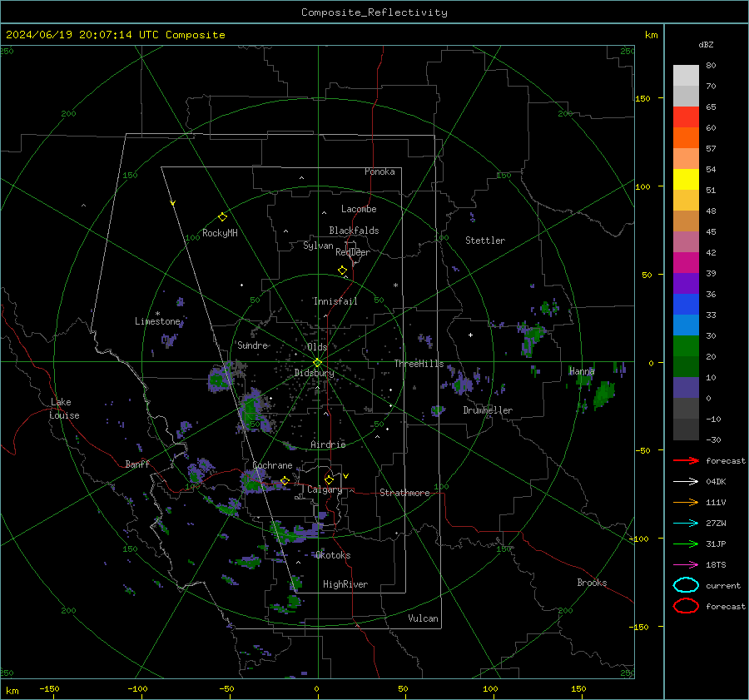This screenshot has width=749, height=700.
Task: Select the cyan 27ZW arrow icon
Action: (x=686, y=524)
